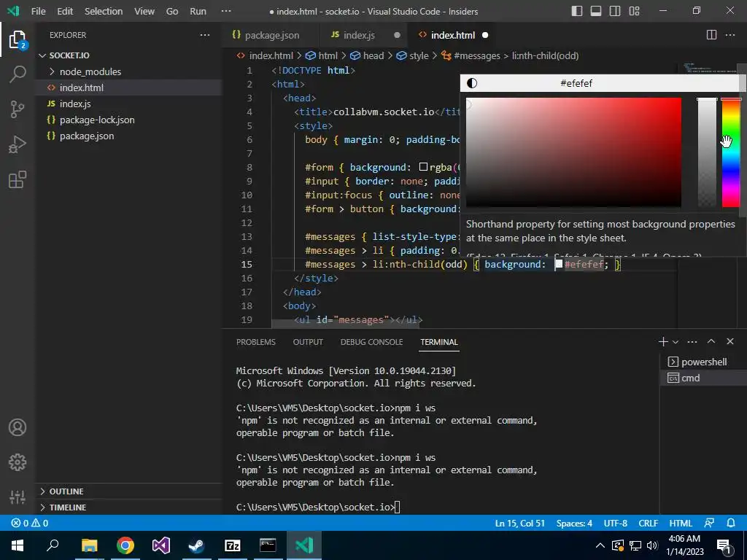This screenshot has height=560, width=747.
Task: Select the index.html editor tab
Action: pyautogui.click(x=452, y=35)
